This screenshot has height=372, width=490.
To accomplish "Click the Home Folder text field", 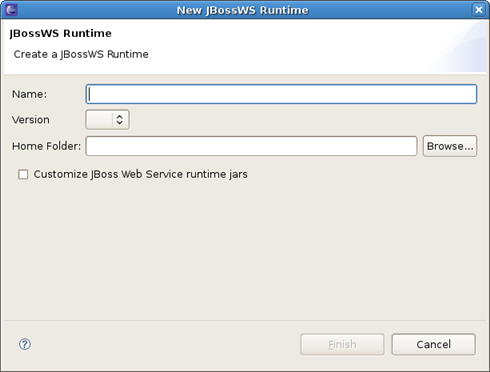I will click(x=251, y=146).
